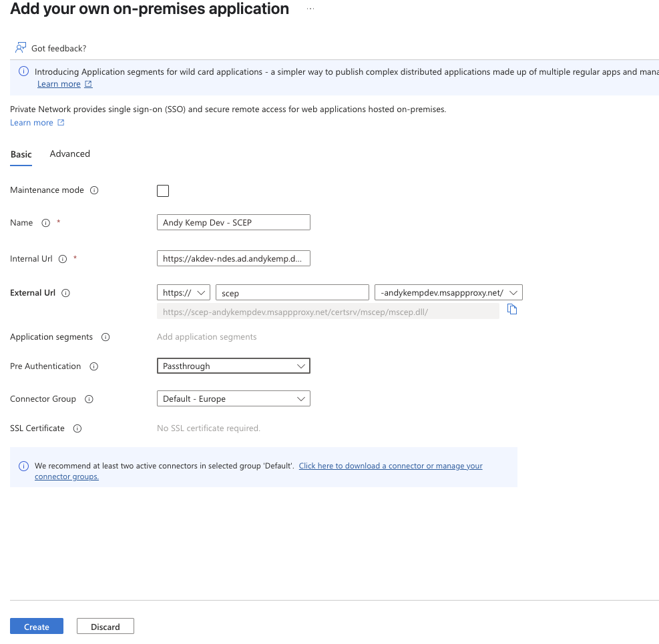Enable the Maintenance mode checkbox
This screenshot has height=644, width=659.
tap(163, 191)
